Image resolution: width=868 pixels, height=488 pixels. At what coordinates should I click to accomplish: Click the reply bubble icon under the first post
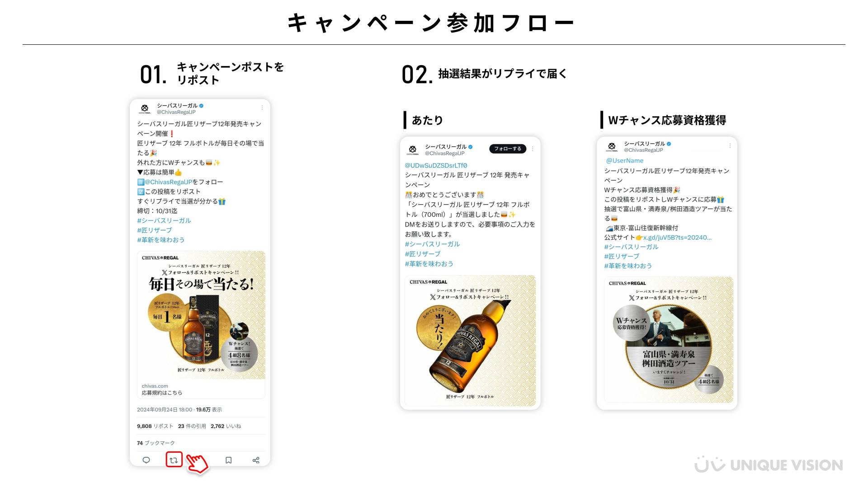click(146, 460)
